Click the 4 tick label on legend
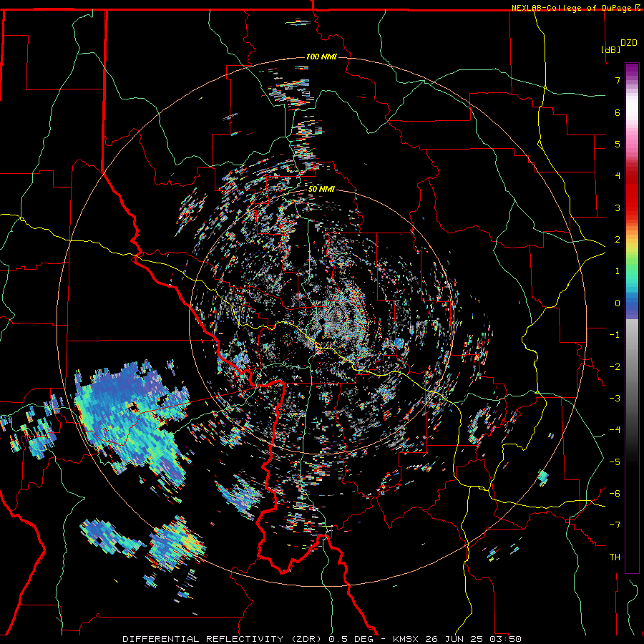The width and height of the screenshot is (644, 644). point(618,176)
